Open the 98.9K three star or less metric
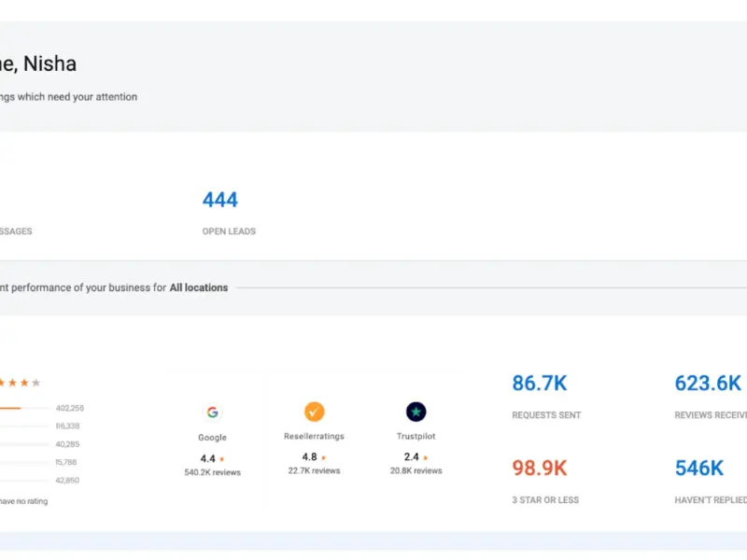This screenshot has width=747, height=560. 540,468
